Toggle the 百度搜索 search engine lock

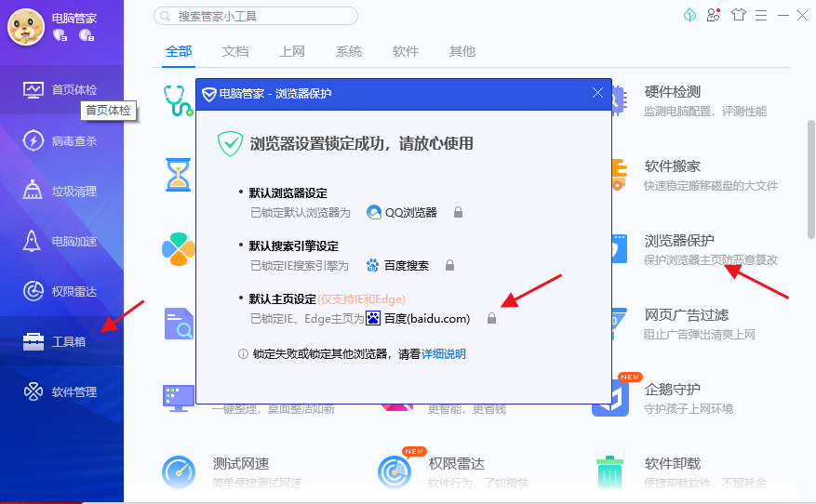[449, 265]
